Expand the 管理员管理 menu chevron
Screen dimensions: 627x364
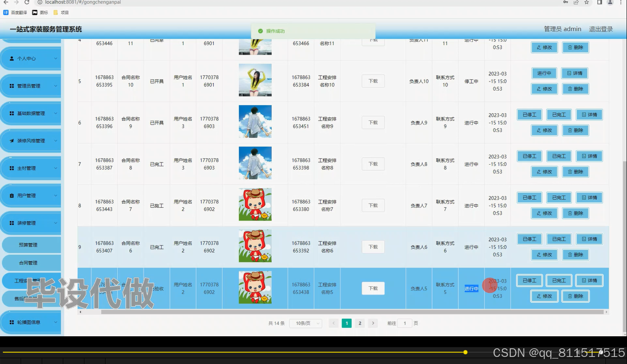pos(56,86)
